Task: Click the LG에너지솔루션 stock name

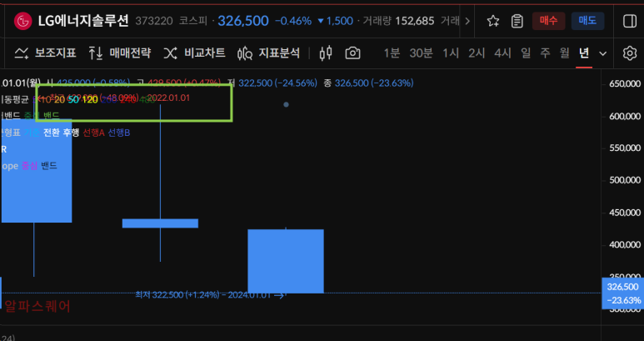Action: [x=83, y=21]
